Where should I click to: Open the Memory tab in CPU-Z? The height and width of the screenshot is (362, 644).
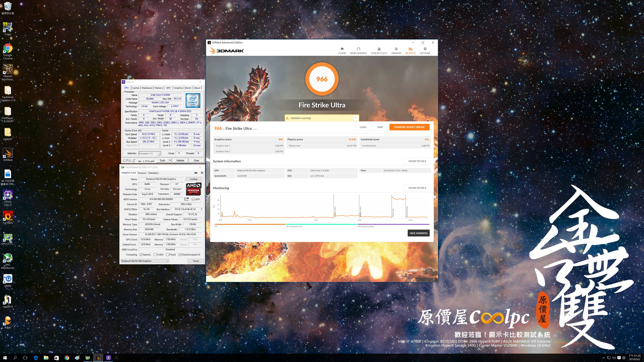tap(159, 88)
